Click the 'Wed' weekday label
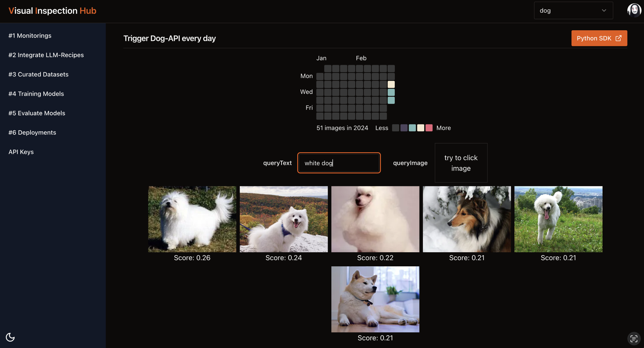The height and width of the screenshot is (348, 644). click(x=306, y=92)
